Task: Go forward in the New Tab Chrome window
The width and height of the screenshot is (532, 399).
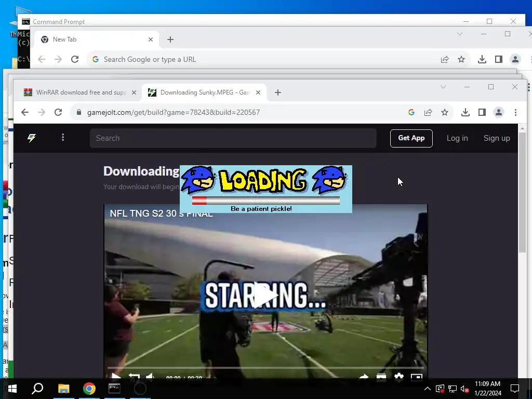Action: click(x=58, y=59)
